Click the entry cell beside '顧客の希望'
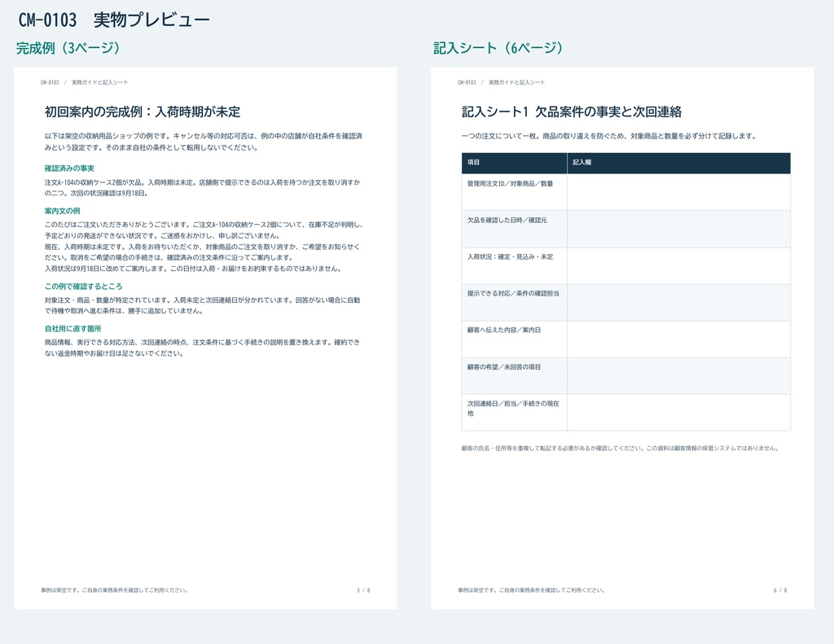The width and height of the screenshot is (834, 644). point(678,375)
